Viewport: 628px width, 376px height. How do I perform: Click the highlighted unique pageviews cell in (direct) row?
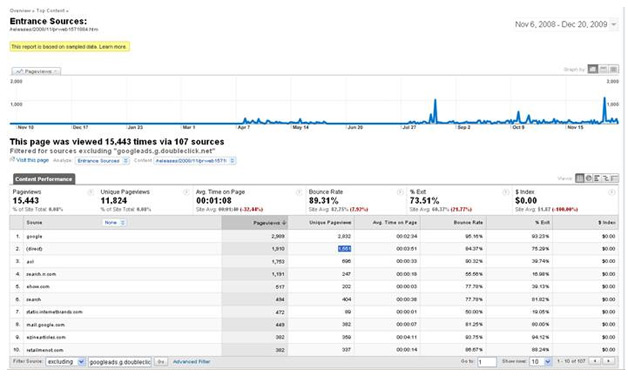coord(344,249)
